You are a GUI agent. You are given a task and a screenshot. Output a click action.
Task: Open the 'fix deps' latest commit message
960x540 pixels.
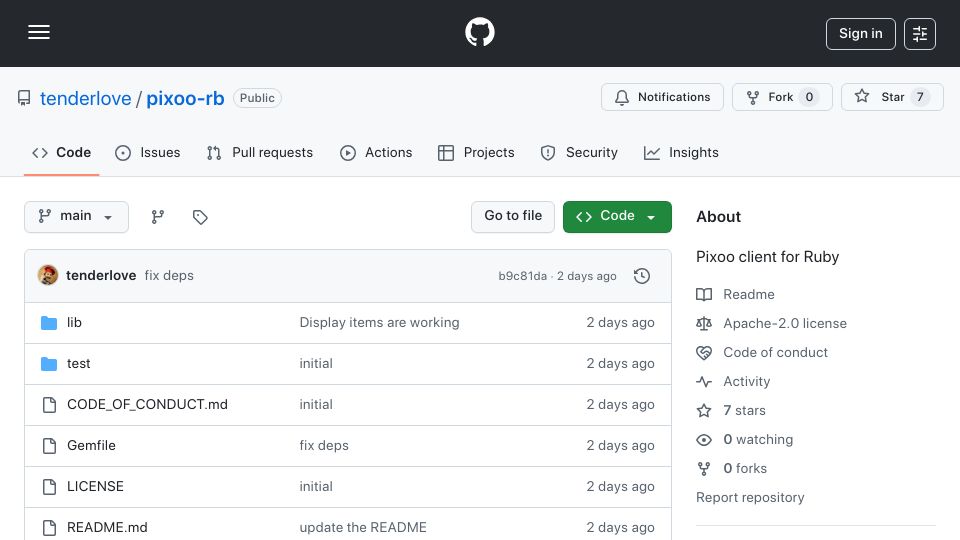tap(169, 276)
